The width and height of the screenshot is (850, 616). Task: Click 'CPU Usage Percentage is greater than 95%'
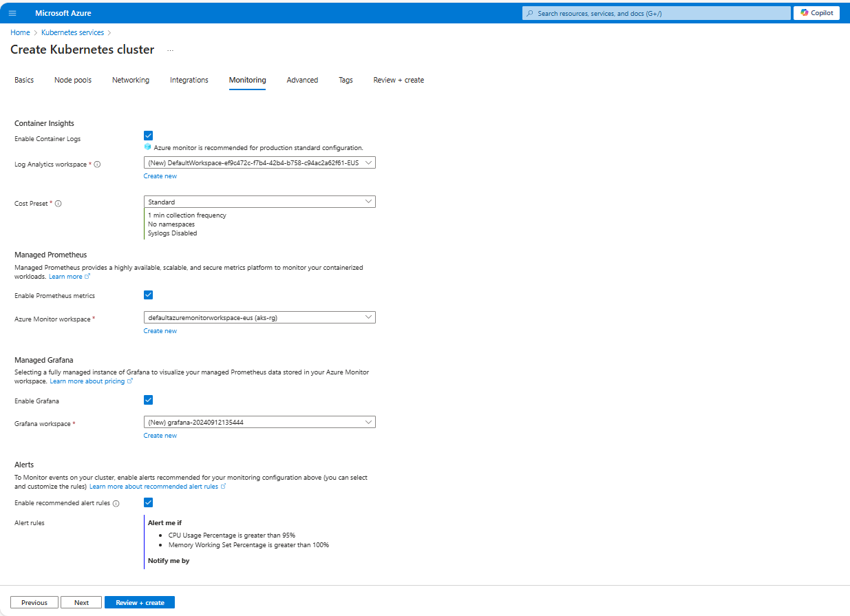(232, 535)
